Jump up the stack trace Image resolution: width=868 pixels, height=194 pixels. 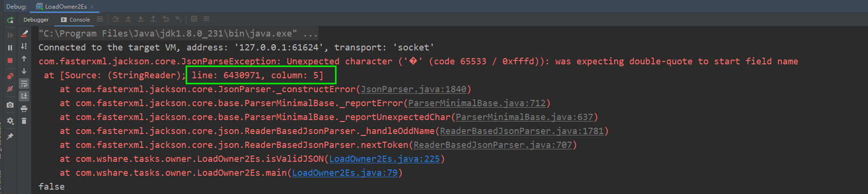[x=24, y=59]
